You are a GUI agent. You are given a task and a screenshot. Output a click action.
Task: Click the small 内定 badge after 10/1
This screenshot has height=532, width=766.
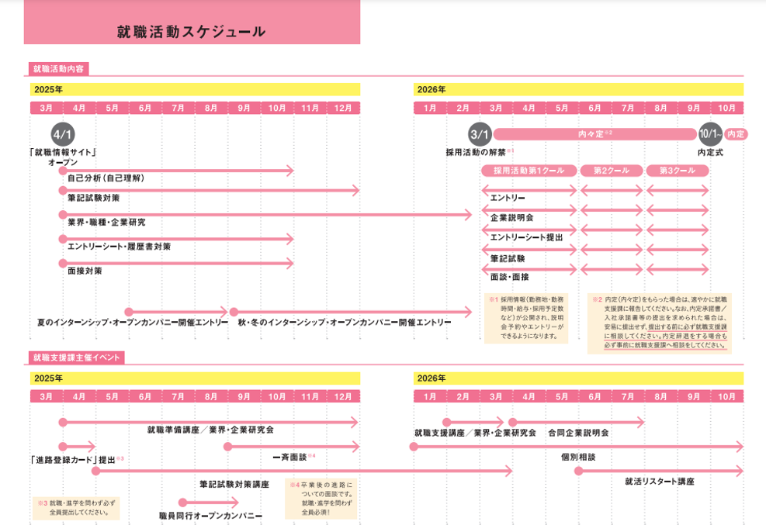click(736, 134)
